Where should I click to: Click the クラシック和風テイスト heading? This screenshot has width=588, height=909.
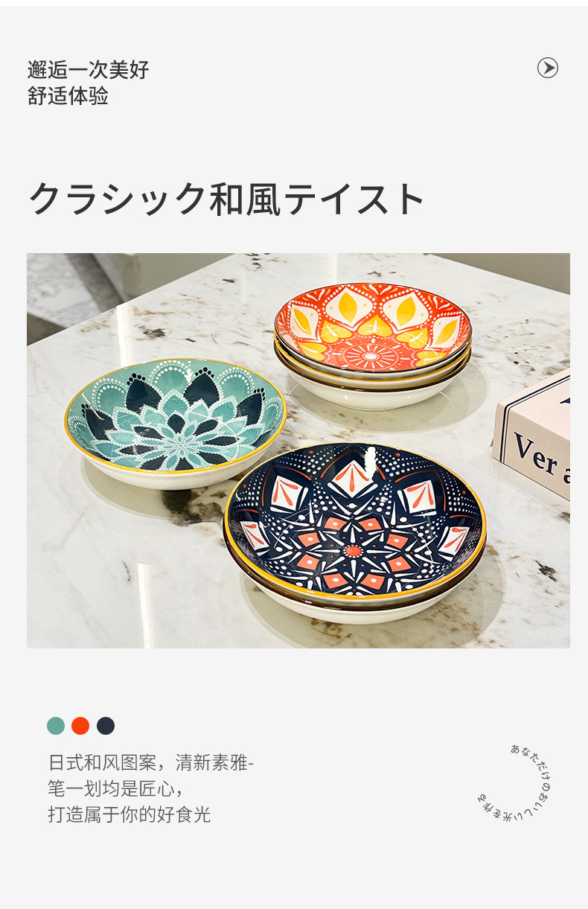click(x=227, y=199)
